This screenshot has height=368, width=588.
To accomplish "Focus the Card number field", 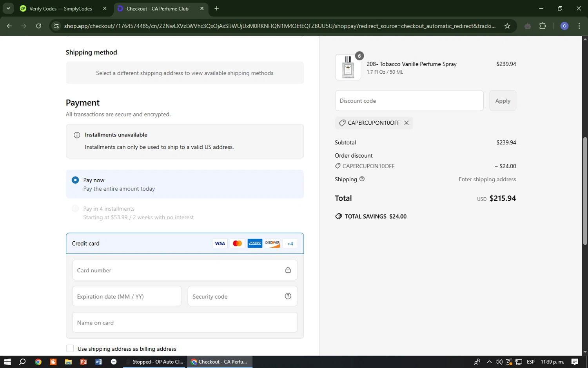I will tap(185, 270).
